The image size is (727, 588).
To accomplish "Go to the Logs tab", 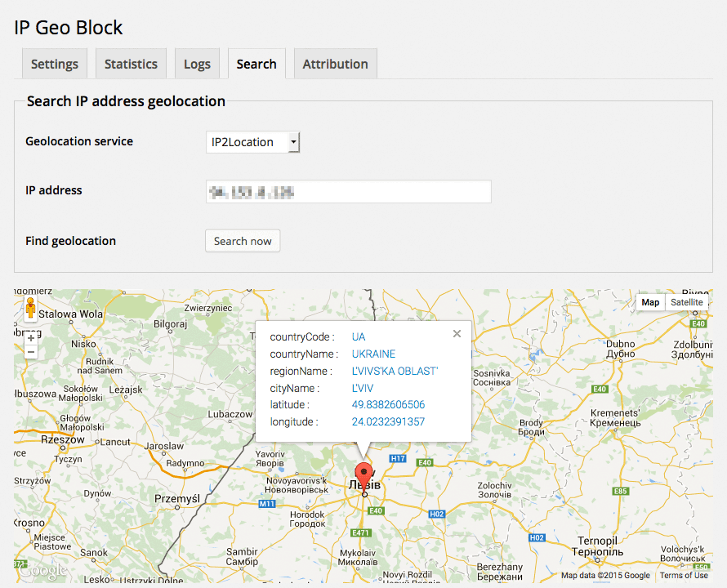I will (197, 64).
